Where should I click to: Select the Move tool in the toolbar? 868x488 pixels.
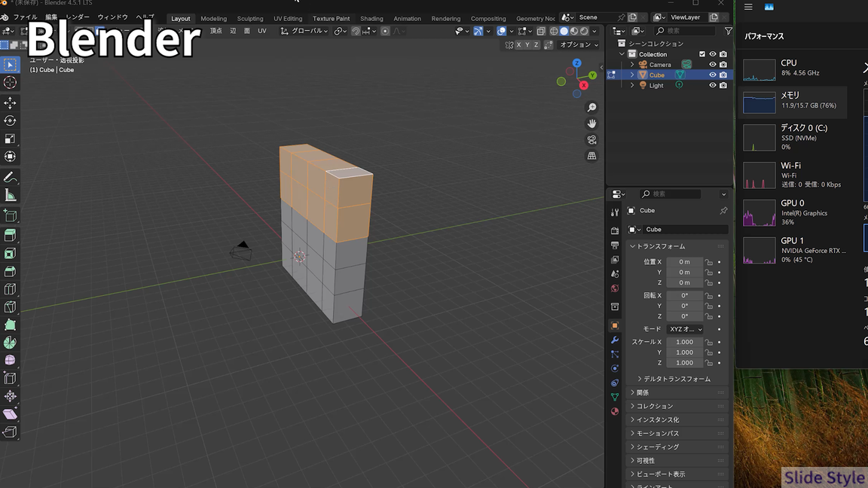(x=10, y=102)
